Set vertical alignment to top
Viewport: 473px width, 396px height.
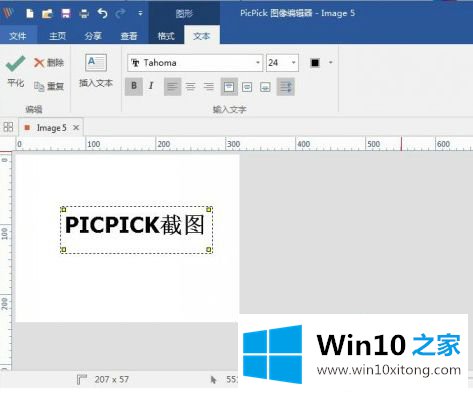[229, 87]
